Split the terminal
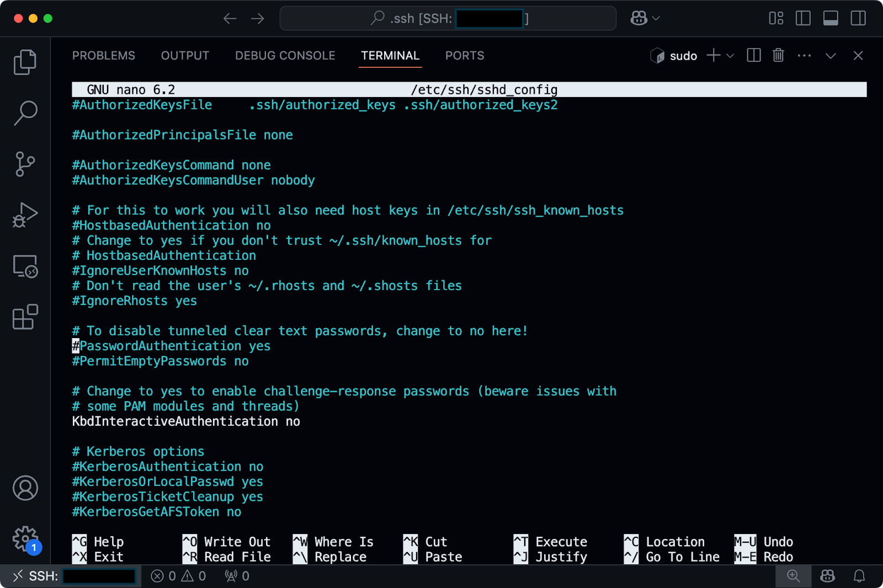Image resolution: width=883 pixels, height=588 pixels. pos(754,55)
